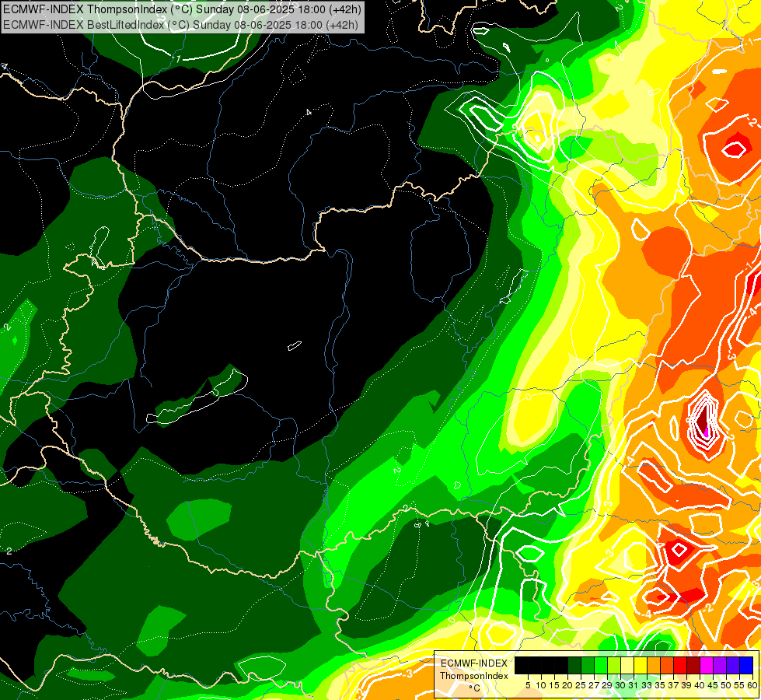Click the legend scale value 45
The height and width of the screenshot is (700, 761).
pos(714,685)
